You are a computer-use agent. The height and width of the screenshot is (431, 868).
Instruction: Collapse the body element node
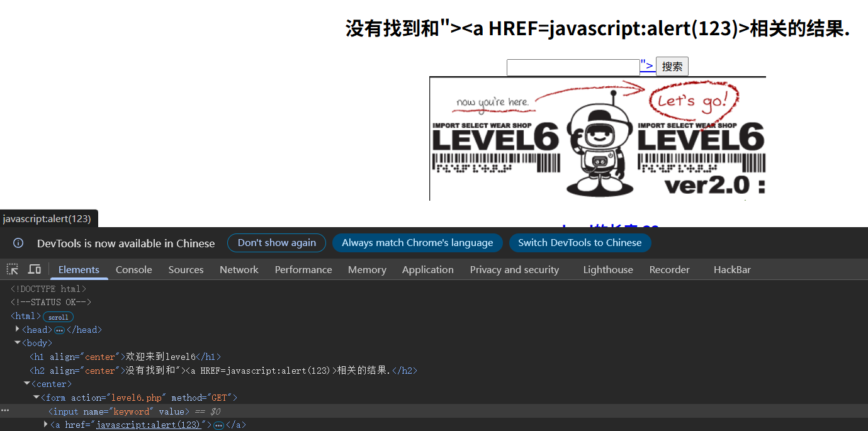click(x=18, y=343)
